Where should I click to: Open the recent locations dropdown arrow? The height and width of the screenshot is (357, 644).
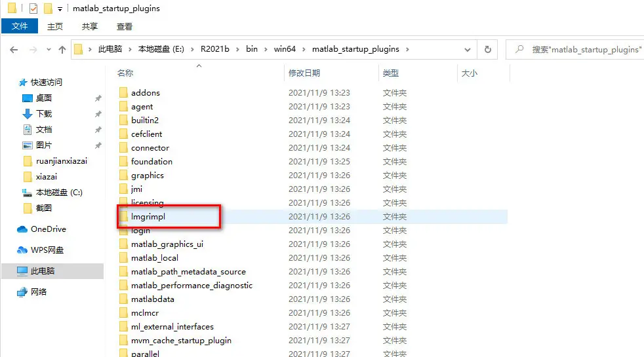click(49, 50)
